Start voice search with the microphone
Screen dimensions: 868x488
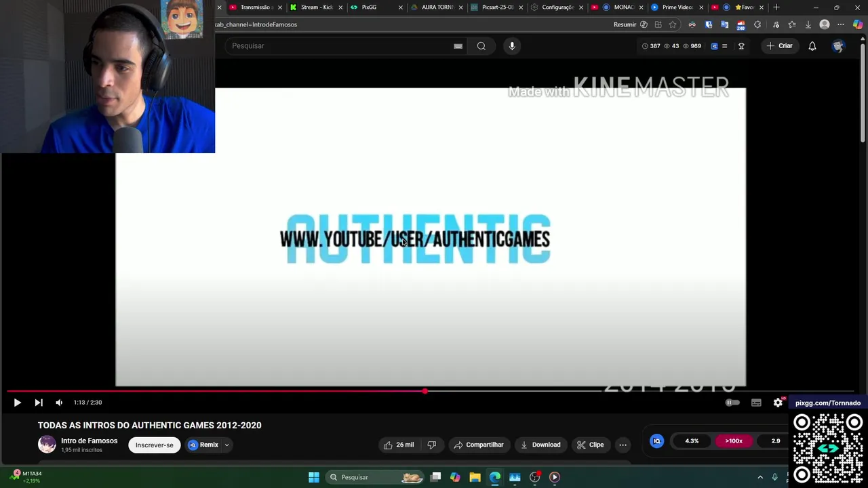point(512,46)
